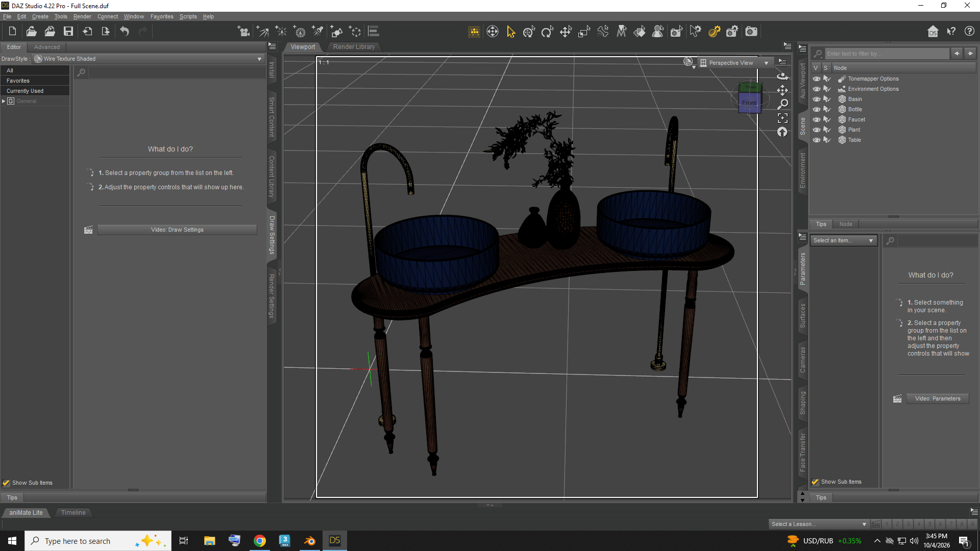Hide the Basin node visibility eye
980x551 pixels.
tap(817, 99)
